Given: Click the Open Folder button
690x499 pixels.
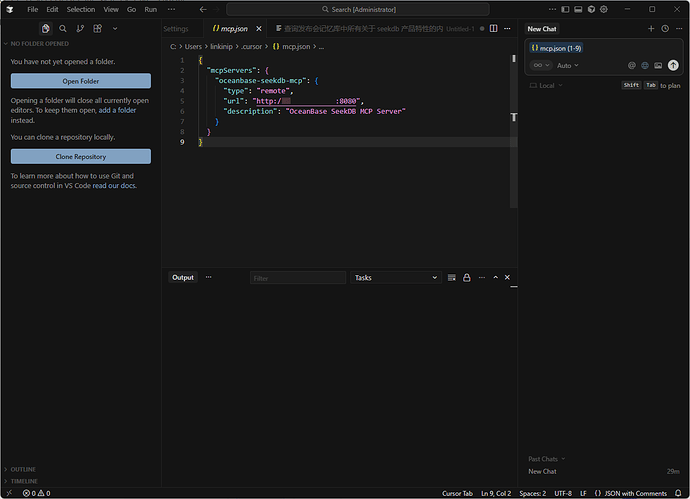Looking at the screenshot, I should point(80,81).
